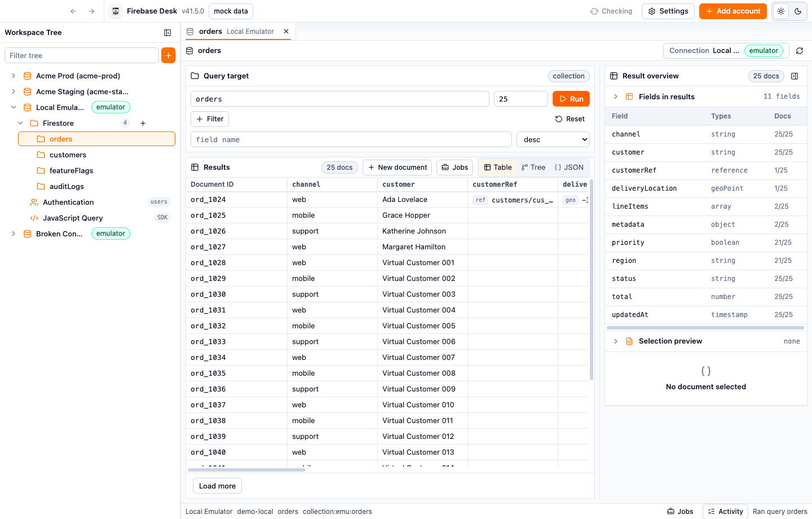This screenshot has width=812, height=519.
Task: Load more results
Action: point(217,486)
